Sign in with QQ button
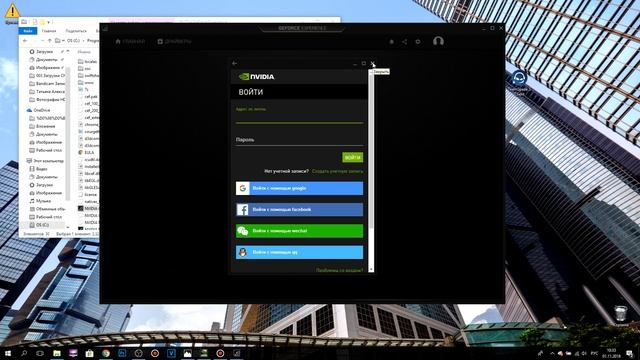Image resolution: width=640 pixels, height=360 pixels. (299, 252)
